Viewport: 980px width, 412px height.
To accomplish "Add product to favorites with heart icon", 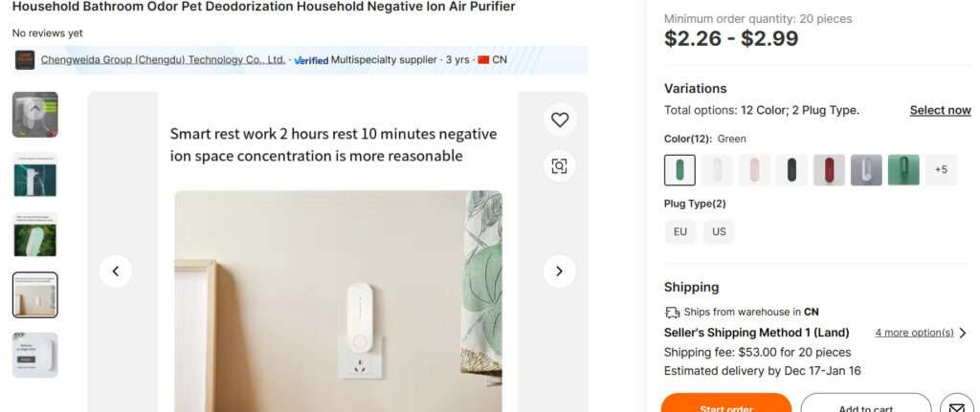I will [x=560, y=119].
